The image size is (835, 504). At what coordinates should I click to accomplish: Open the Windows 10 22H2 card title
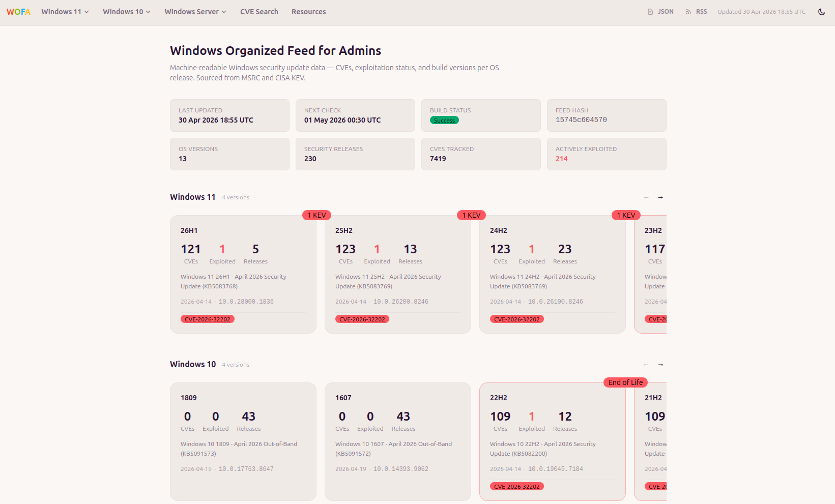pyautogui.click(x=498, y=398)
